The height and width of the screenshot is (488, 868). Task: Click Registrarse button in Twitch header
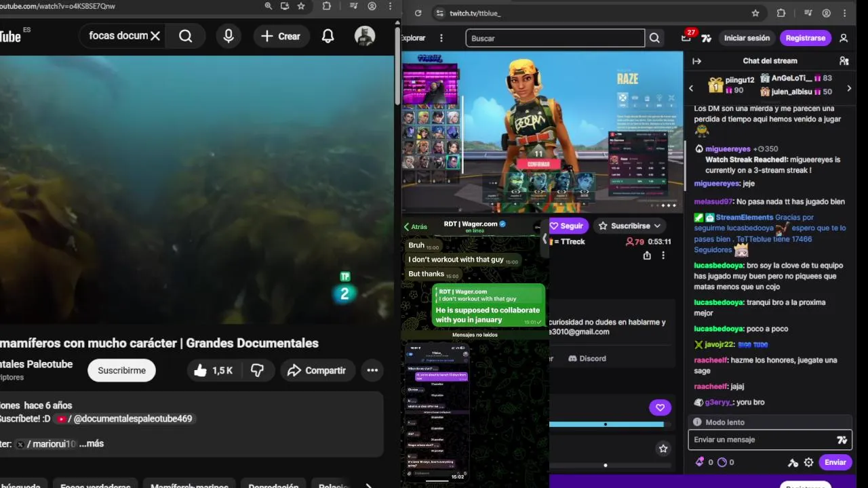[806, 38]
